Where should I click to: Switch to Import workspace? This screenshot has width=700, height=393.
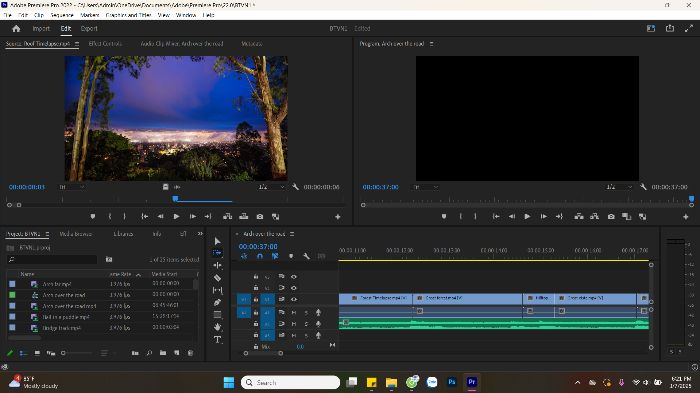[x=41, y=29]
